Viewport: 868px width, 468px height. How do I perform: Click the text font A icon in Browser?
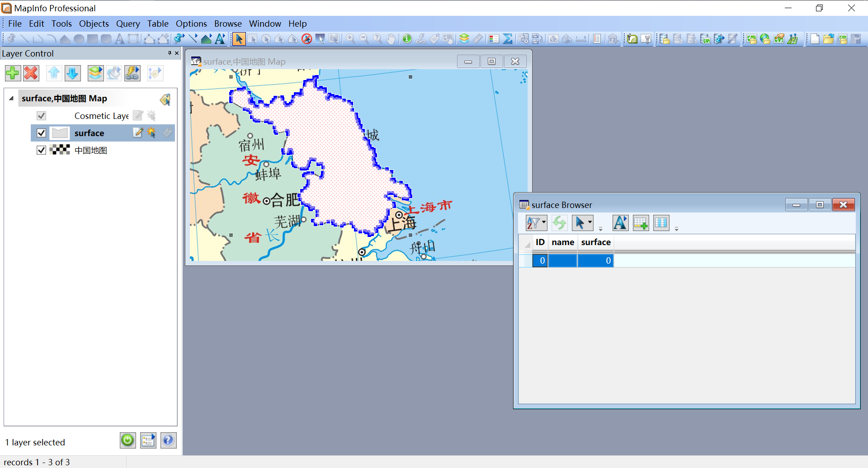[620, 223]
